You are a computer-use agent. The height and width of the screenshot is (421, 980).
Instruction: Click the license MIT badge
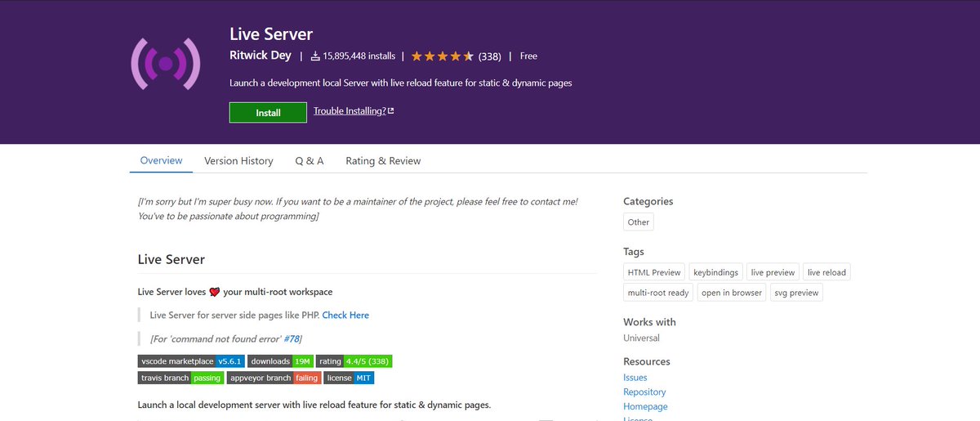pyautogui.click(x=349, y=378)
